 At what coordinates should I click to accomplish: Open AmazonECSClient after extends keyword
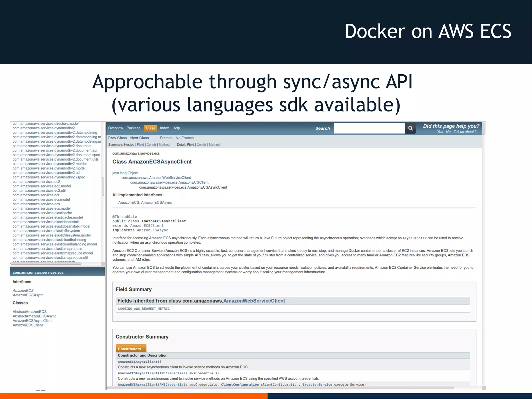coord(147,226)
